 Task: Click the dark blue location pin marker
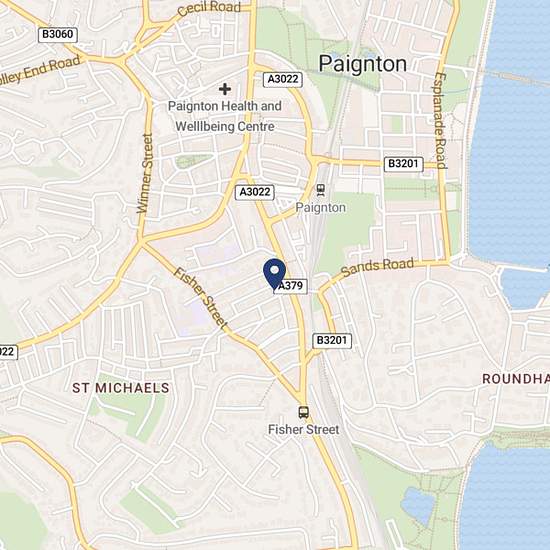coord(274,274)
